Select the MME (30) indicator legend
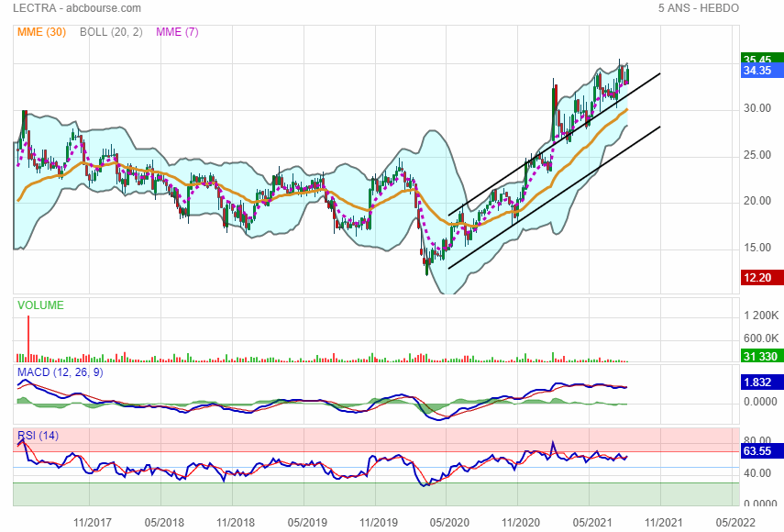Viewport: 784px width, 532px height. click(x=41, y=32)
